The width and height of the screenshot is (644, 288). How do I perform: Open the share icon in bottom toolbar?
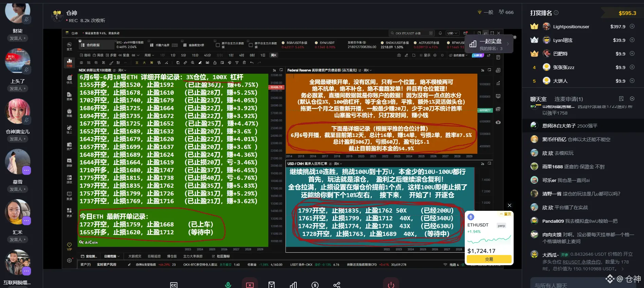coord(337,285)
